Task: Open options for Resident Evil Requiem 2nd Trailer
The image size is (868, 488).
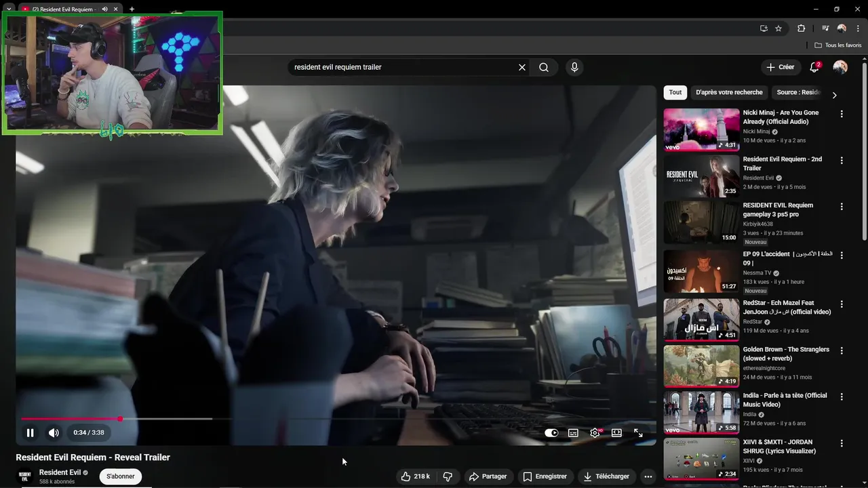Action: pos(842,161)
